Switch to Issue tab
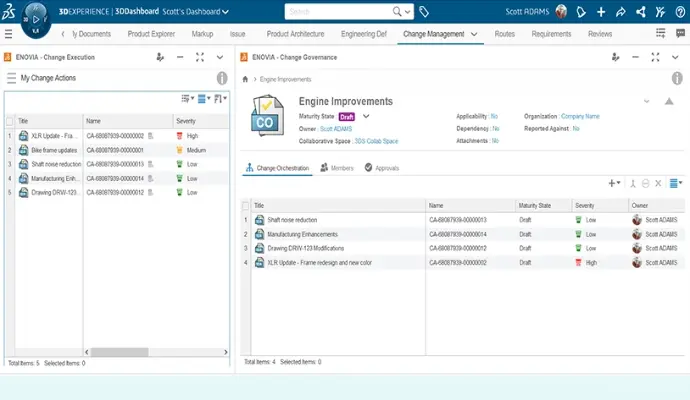Viewport: 690px width, 400px height. click(237, 34)
